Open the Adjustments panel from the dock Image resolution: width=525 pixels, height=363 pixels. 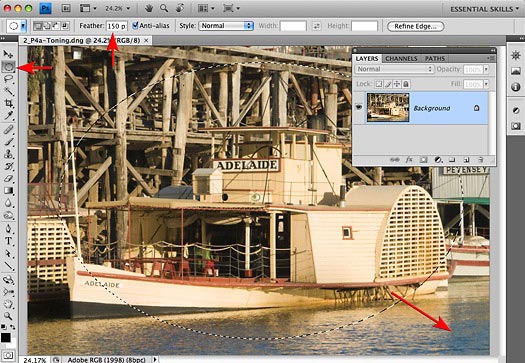pos(516,110)
